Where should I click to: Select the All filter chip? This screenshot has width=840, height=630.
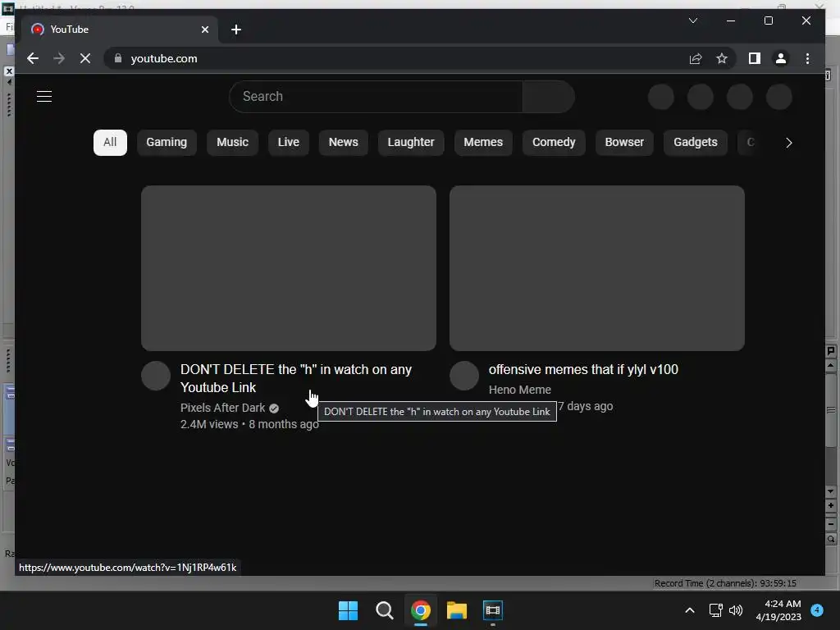tap(110, 143)
